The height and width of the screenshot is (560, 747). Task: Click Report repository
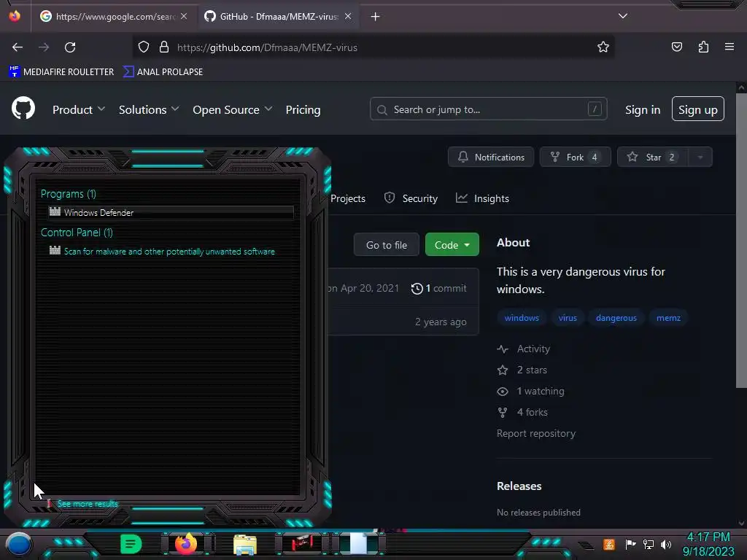536,434
